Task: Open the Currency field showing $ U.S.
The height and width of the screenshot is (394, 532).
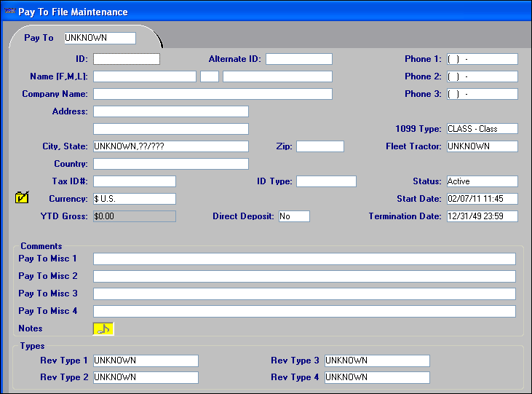Action: (x=134, y=199)
